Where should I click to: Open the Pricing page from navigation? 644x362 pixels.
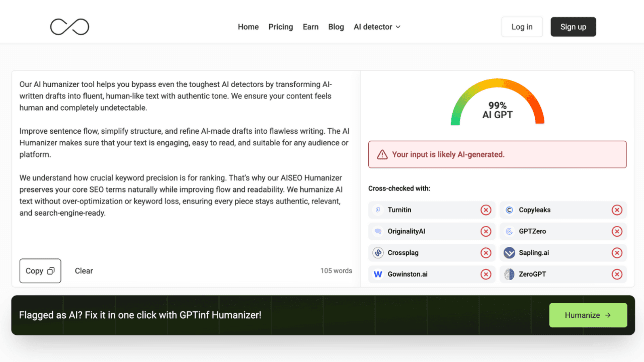coord(280,27)
